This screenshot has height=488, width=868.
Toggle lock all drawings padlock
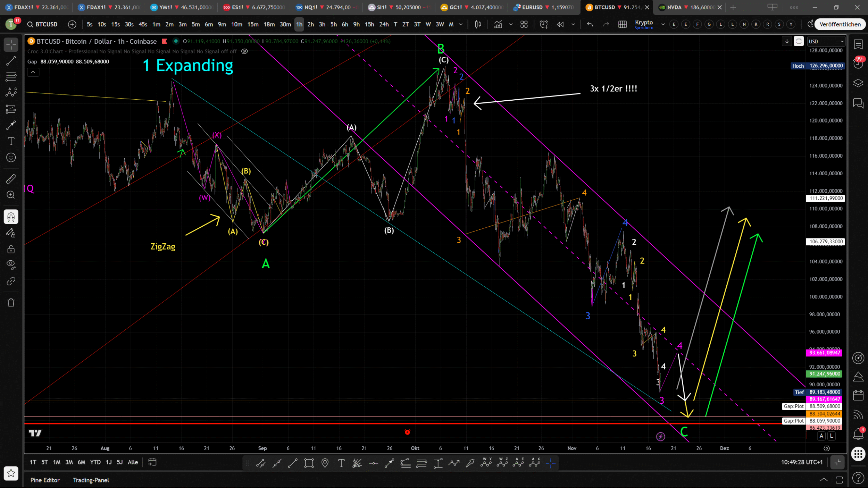tap(11, 249)
